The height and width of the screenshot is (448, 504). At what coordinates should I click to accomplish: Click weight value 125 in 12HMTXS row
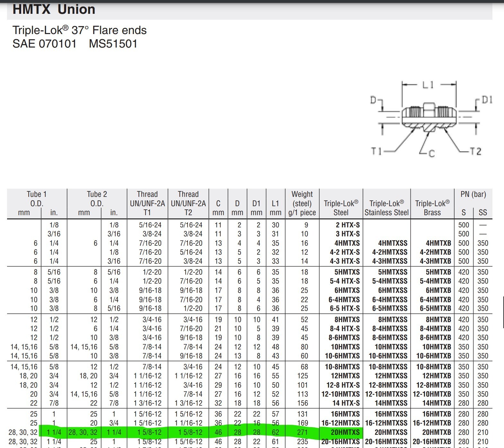303,376
